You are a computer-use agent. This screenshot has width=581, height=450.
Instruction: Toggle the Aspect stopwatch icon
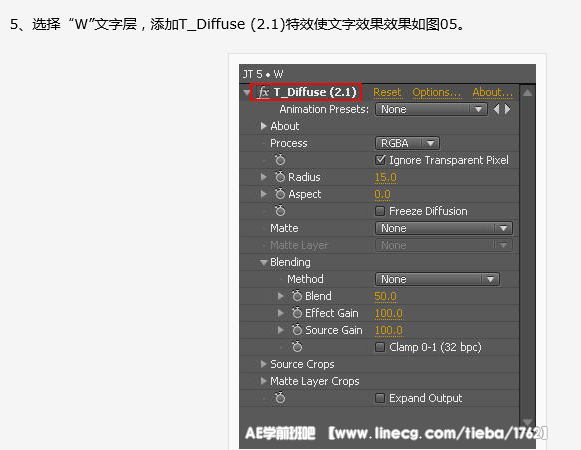coord(280,194)
